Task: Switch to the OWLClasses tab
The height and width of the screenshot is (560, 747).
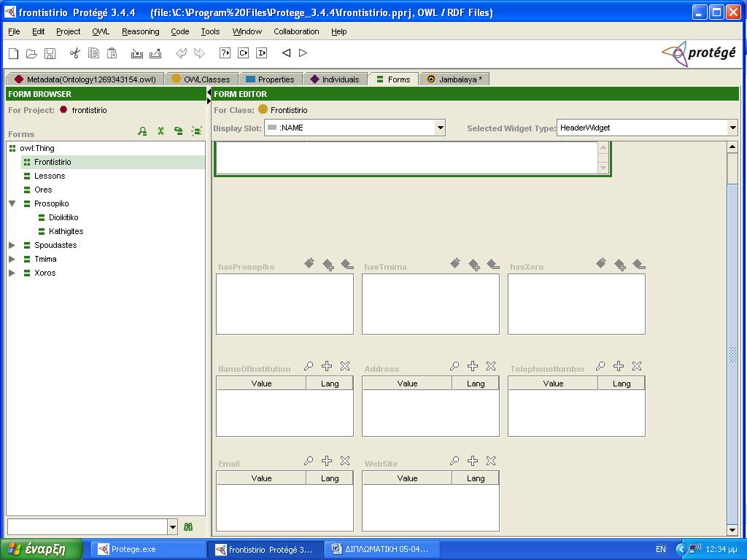Action: pyautogui.click(x=201, y=79)
